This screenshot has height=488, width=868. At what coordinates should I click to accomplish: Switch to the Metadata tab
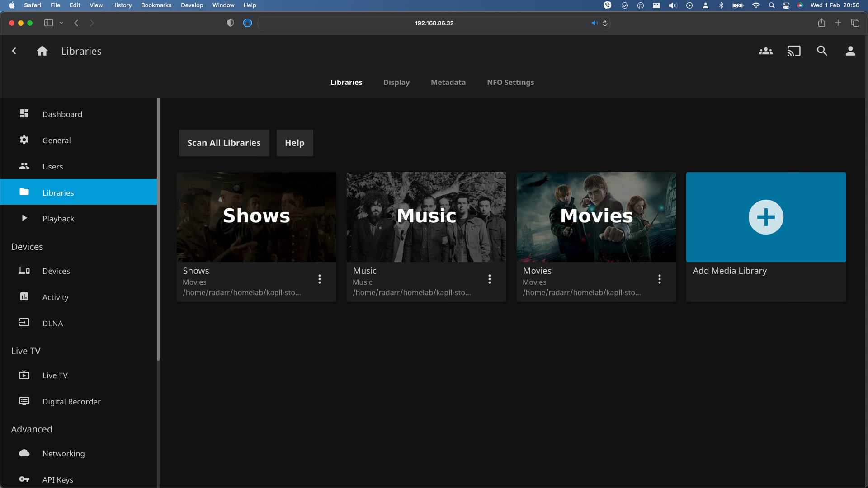coord(448,82)
